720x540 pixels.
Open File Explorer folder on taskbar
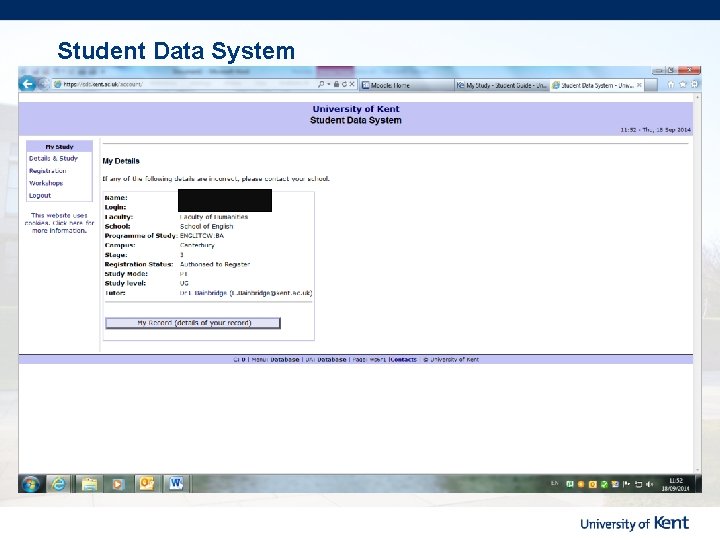tap(89, 484)
